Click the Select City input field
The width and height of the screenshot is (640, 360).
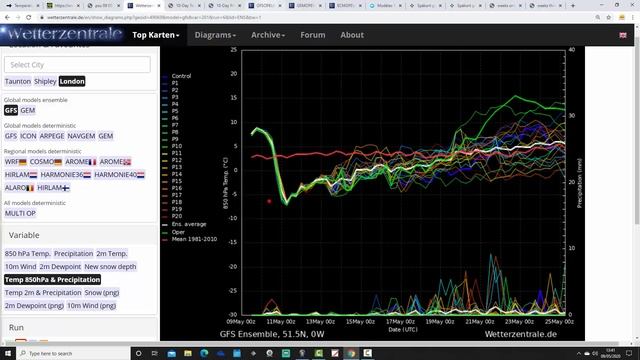tap(77, 64)
